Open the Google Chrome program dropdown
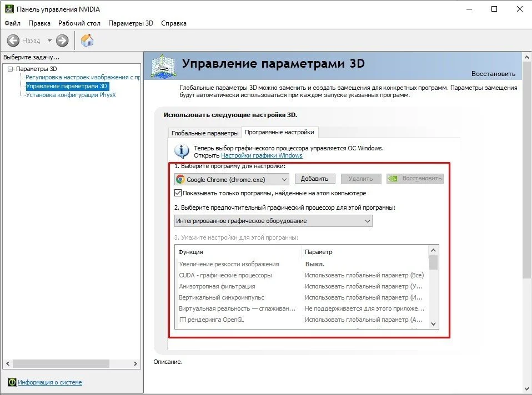This screenshot has width=532, height=395. click(232, 179)
